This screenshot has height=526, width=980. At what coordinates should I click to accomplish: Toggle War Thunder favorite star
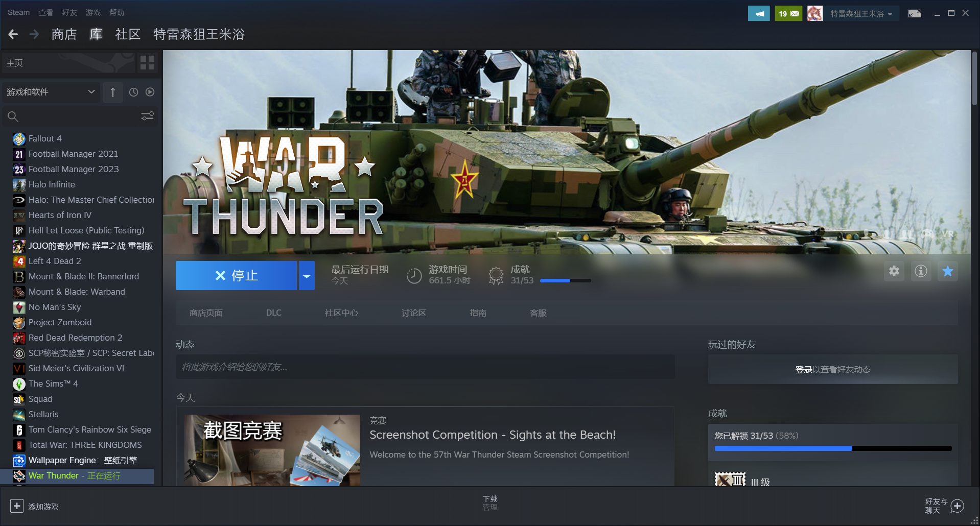point(948,271)
